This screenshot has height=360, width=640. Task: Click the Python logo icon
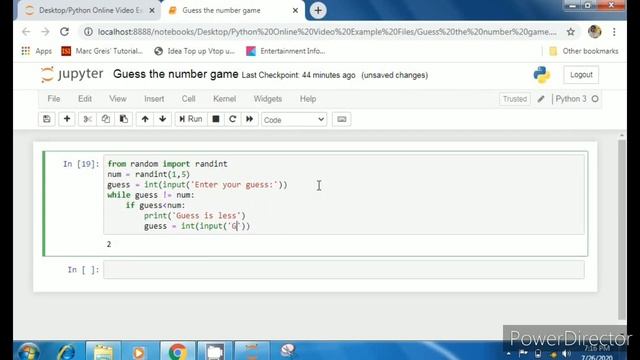[542, 75]
